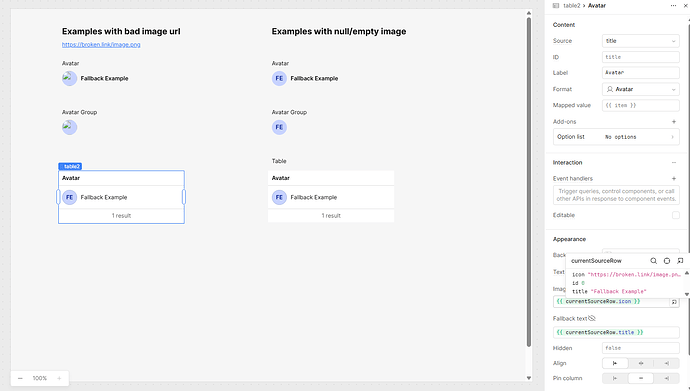Go back to table2 in breadcrumb

click(x=572, y=6)
